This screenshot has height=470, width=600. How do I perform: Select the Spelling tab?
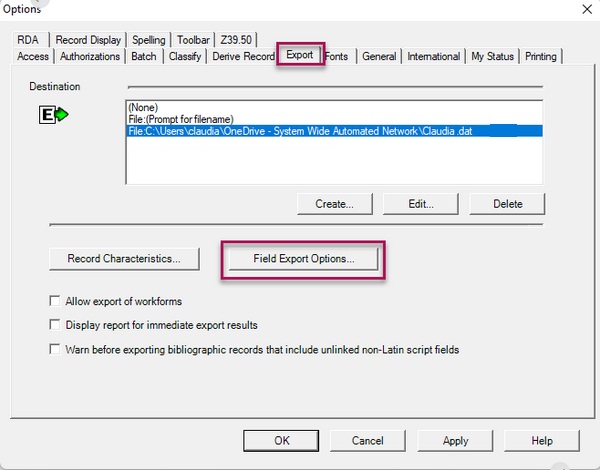coord(148,40)
